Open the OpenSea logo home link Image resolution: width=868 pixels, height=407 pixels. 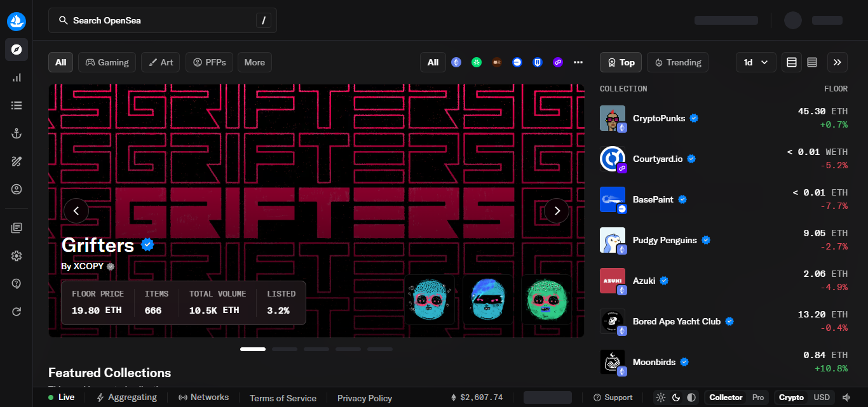pyautogui.click(x=17, y=21)
